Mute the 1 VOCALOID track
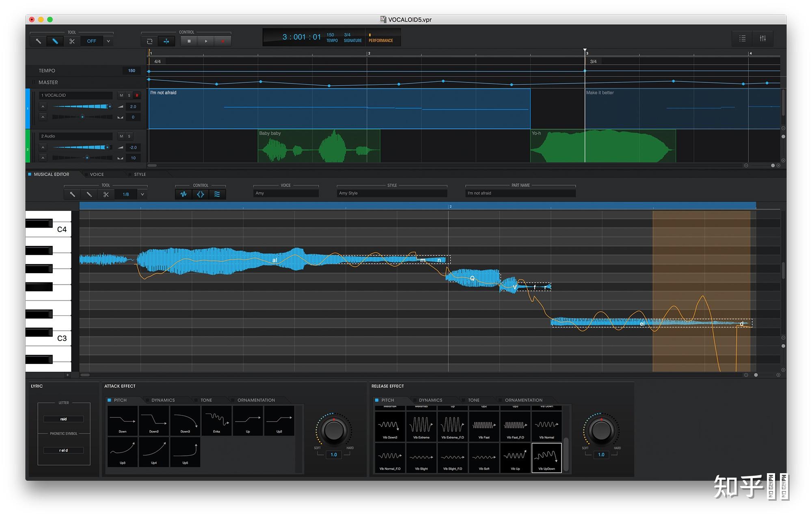The image size is (812, 517). click(x=121, y=95)
